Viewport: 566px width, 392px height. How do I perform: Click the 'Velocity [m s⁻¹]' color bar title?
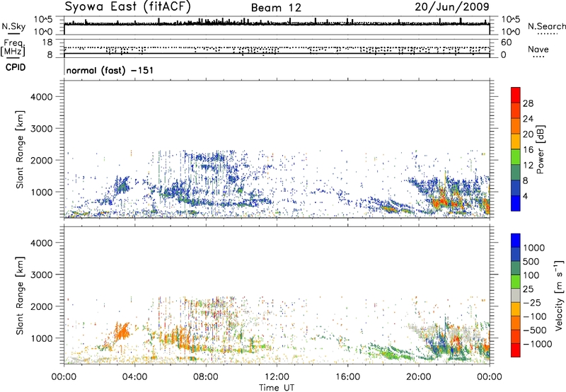coord(559,295)
